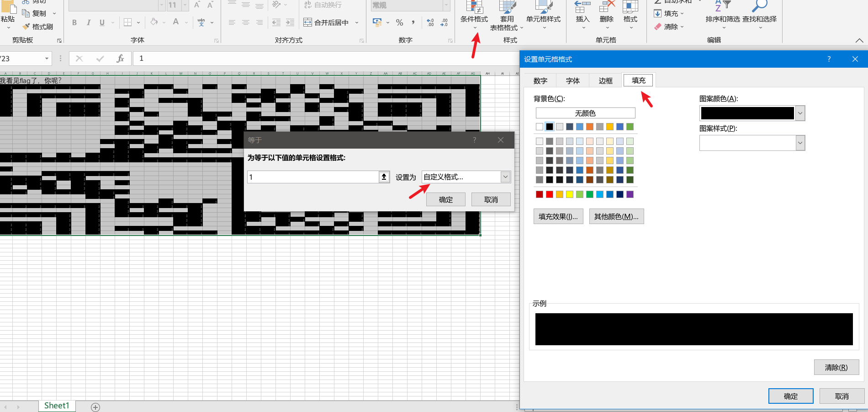Open the 自定义格式 format dropdown

coord(505,177)
